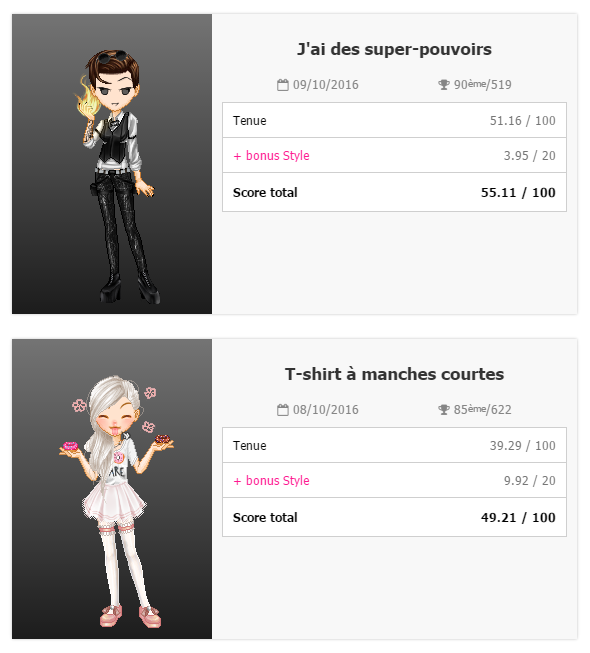Click the calendar icon beside 09/10/2016
Screen dimensions: 590x653
(x=283, y=85)
